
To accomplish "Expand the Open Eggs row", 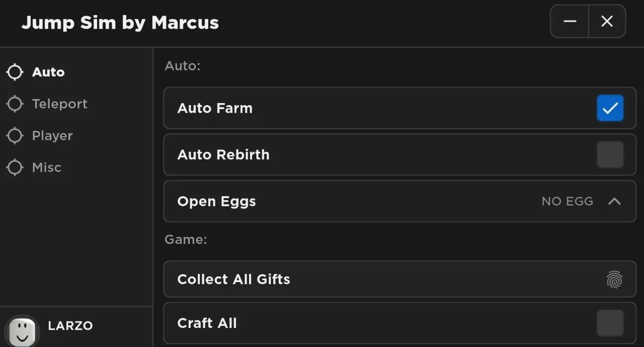I will click(x=400, y=201).
